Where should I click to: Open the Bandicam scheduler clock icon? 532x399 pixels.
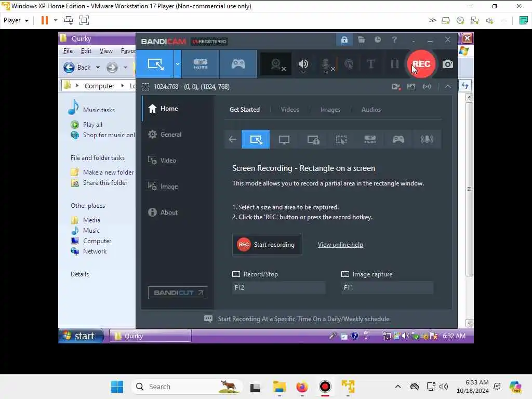coord(378,40)
